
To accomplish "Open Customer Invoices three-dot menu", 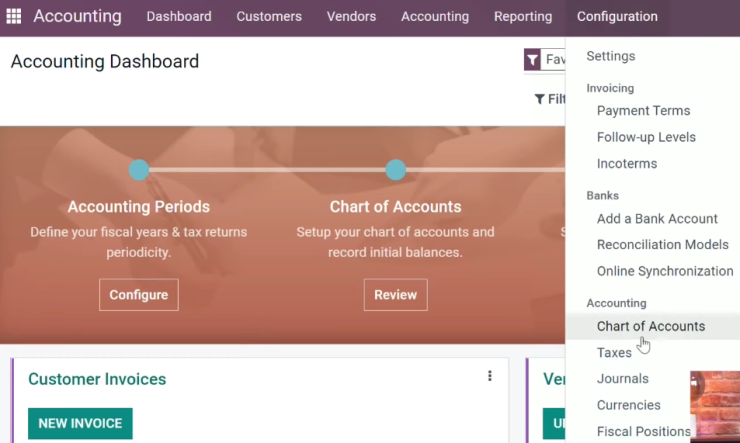I will pyautogui.click(x=490, y=376).
